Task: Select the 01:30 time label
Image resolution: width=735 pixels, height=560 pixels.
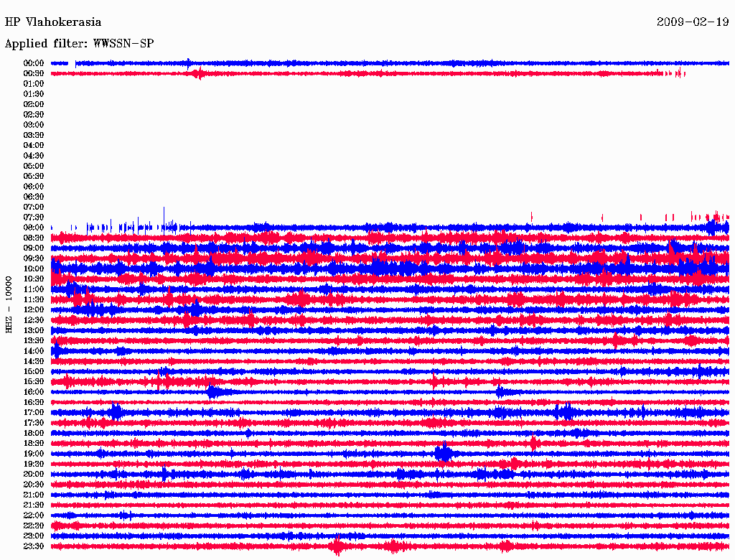Action: (33, 94)
